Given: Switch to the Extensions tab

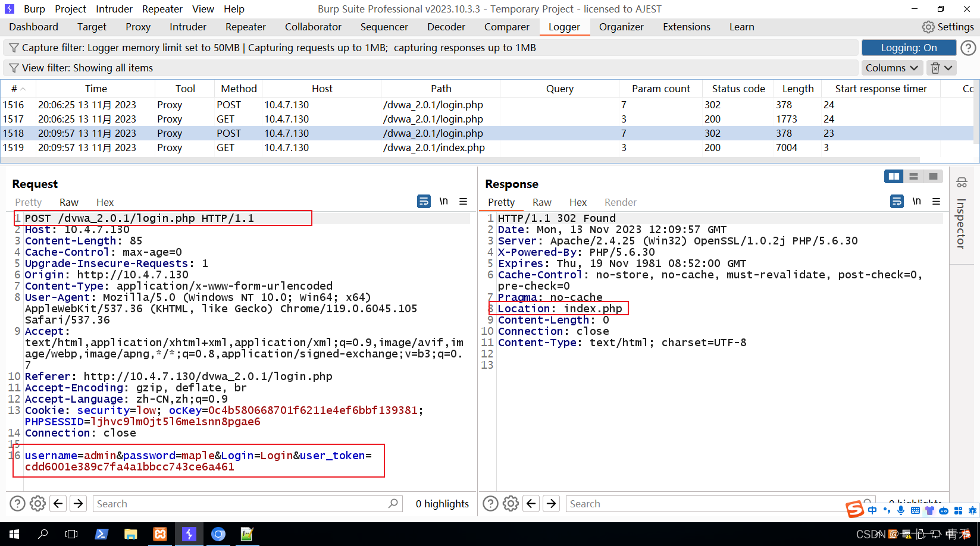Looking at the screenshot, I should click(x=687, y=27).
